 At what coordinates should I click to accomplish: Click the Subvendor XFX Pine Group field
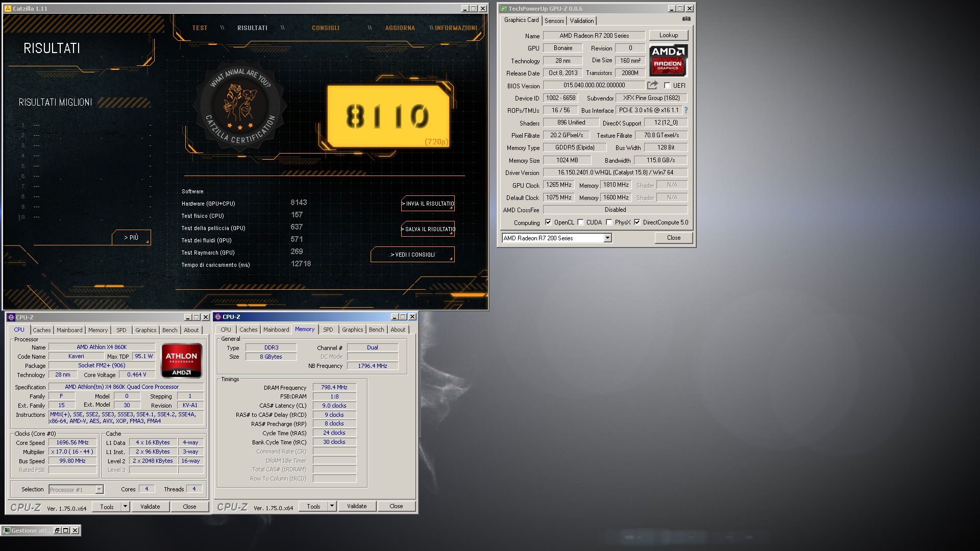[x=651, y=98]
